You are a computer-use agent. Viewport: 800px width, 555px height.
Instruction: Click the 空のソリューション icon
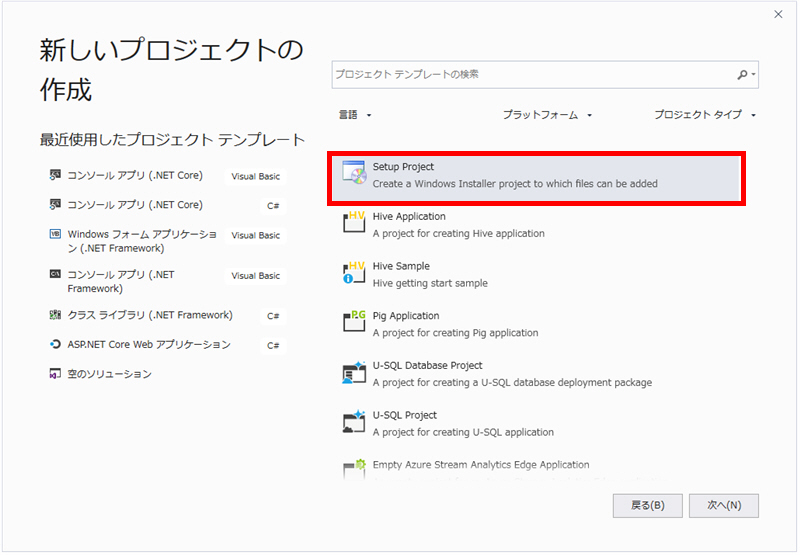pos(55,374)
